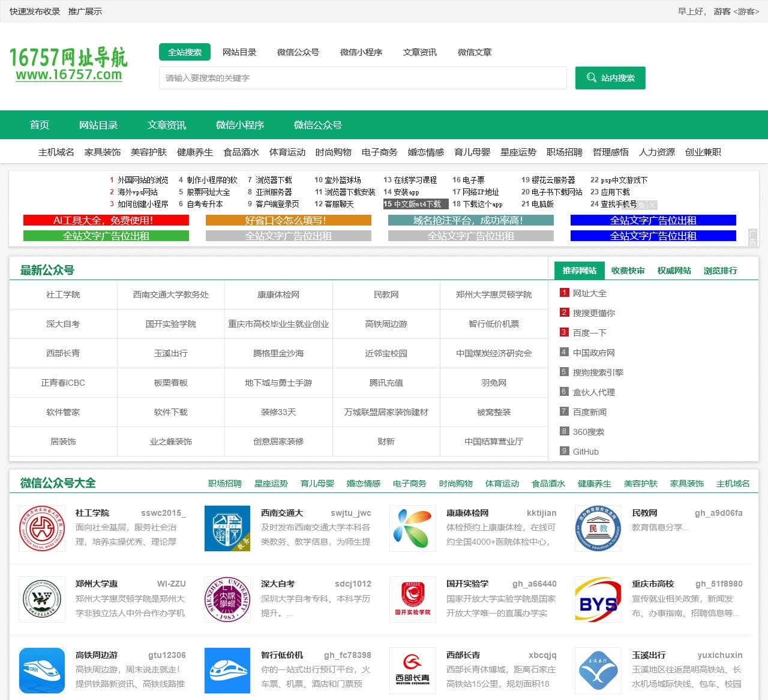Select the 西部长青 Western Evergreen logo

point(412,671)
